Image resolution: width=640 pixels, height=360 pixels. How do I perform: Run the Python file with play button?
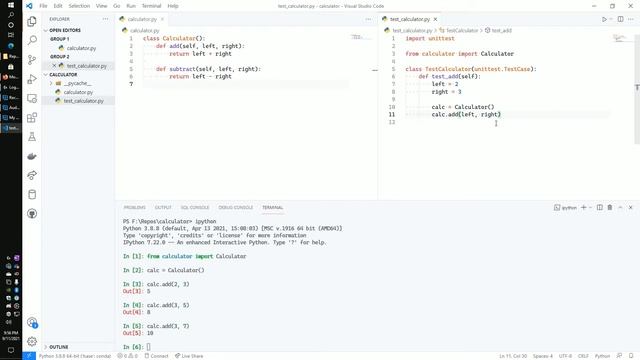point(604,19)
